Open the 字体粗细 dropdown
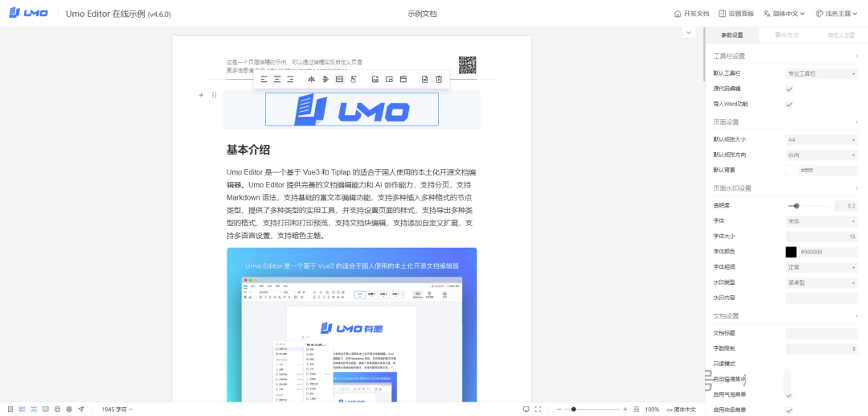868x416 pixels. [x=821, y=267]
